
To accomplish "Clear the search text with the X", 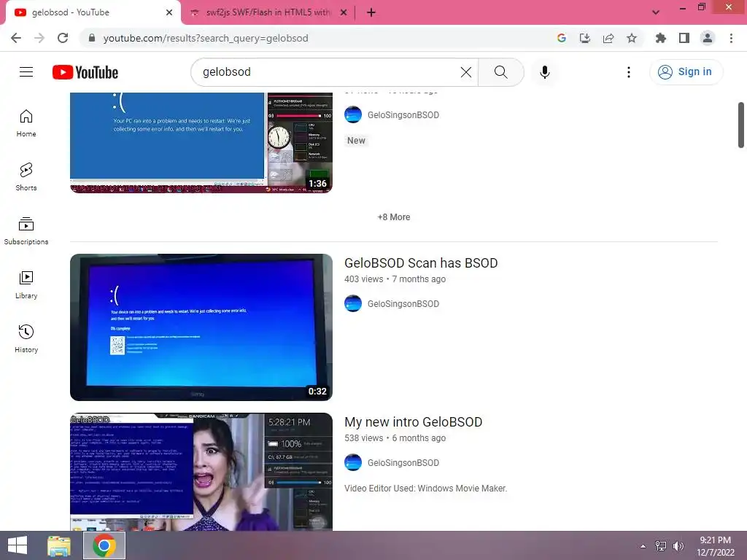I will tap(466, 72).
